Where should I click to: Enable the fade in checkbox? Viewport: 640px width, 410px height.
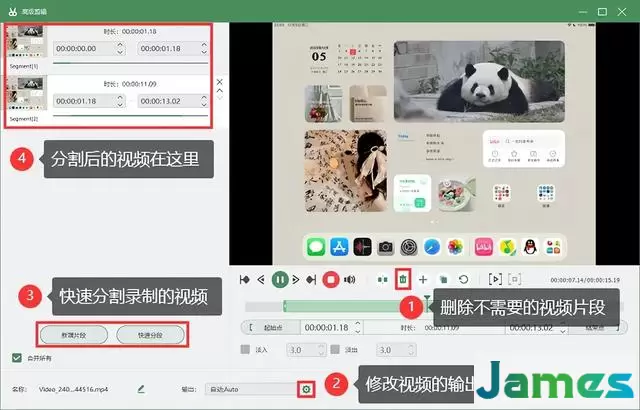245,350
